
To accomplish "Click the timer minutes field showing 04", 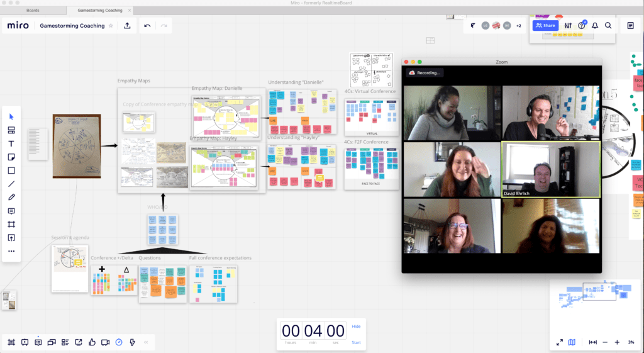I will pos(313,331).
